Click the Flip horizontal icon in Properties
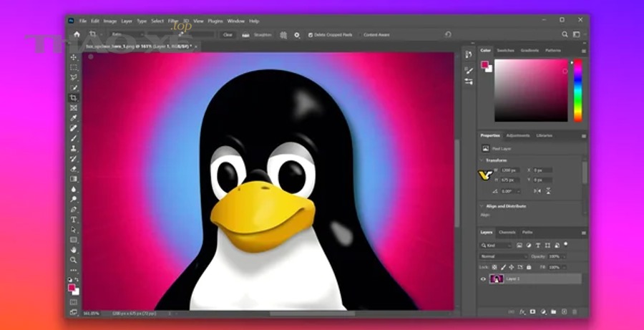 (x=537, y=191)
